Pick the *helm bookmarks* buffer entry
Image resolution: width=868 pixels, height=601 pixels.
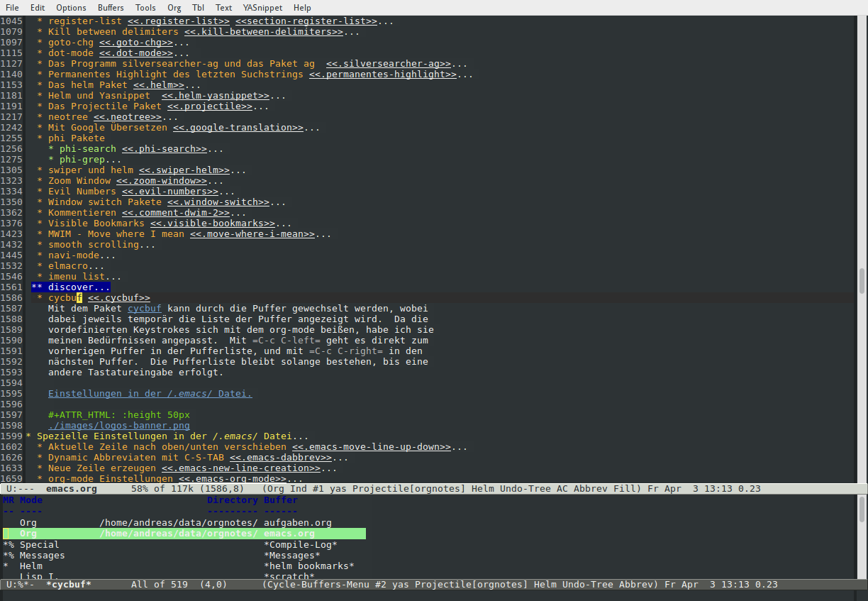(x=308, y=566)
